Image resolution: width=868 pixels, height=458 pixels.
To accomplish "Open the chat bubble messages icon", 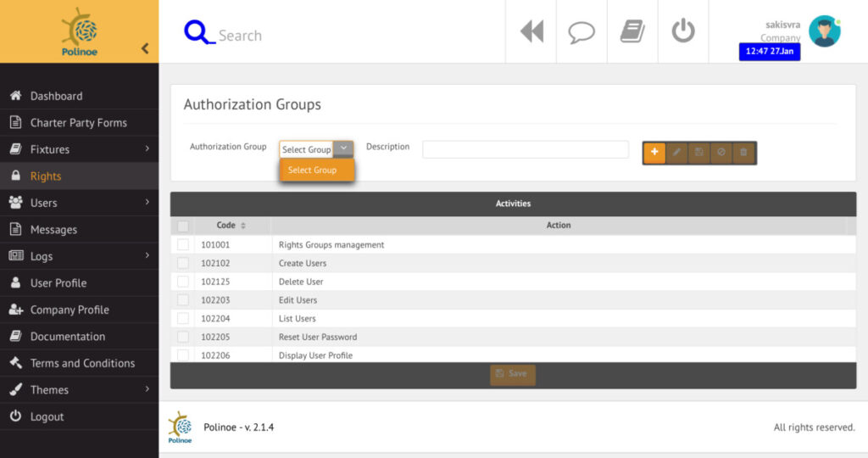I will point(581,31).
